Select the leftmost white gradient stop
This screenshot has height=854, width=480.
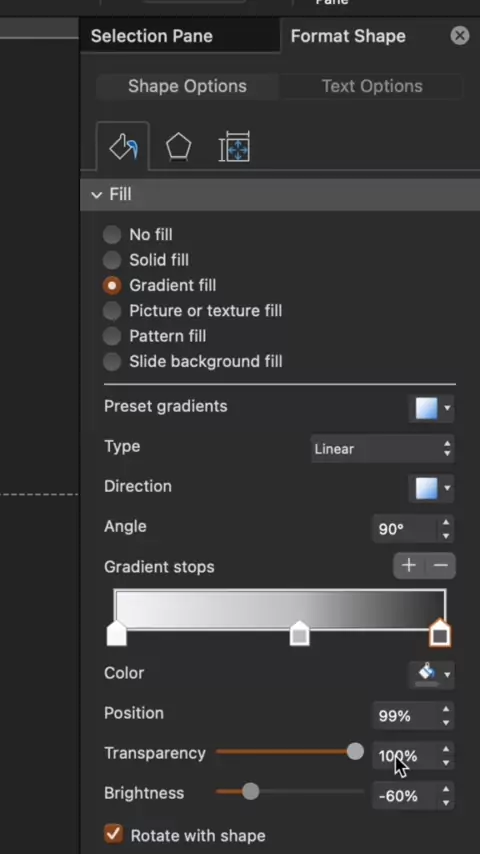(117, 634)
